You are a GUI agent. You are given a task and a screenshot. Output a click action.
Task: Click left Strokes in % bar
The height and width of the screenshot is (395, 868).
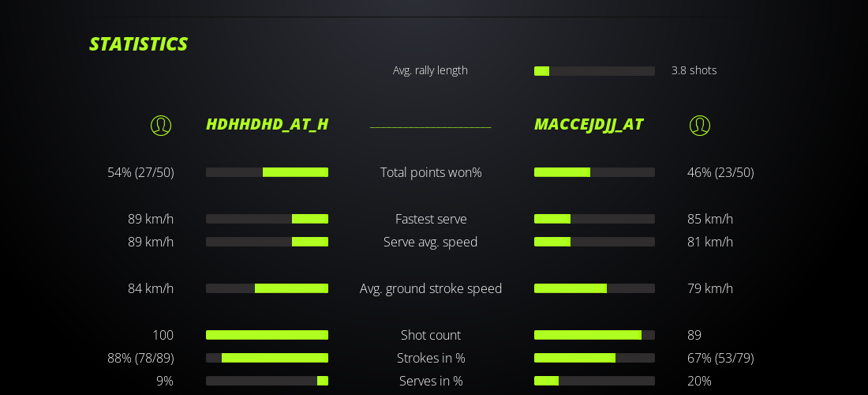(x=267, y=358)
